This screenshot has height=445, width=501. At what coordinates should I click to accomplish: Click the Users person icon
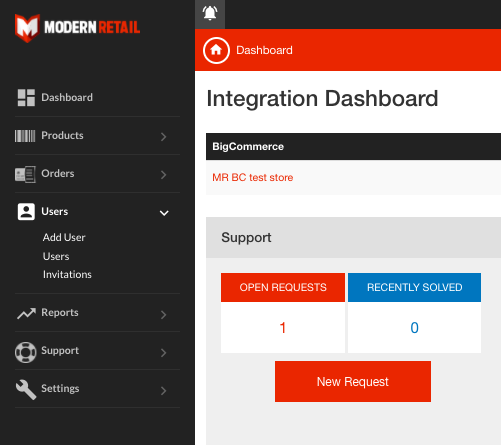click(x=26, y=212)
